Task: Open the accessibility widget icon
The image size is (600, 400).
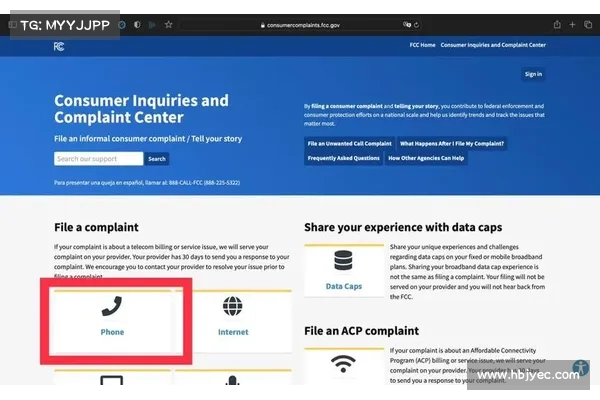Action: point(580,368)
